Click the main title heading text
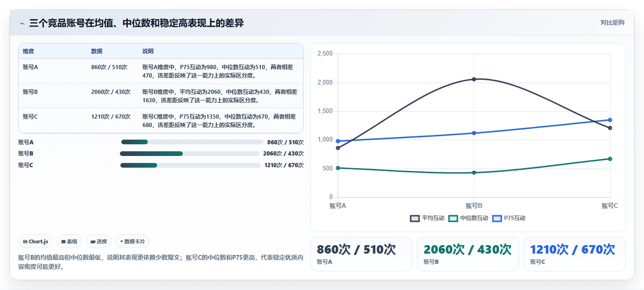This screenshot has width=644, height=290. point(136,23)
